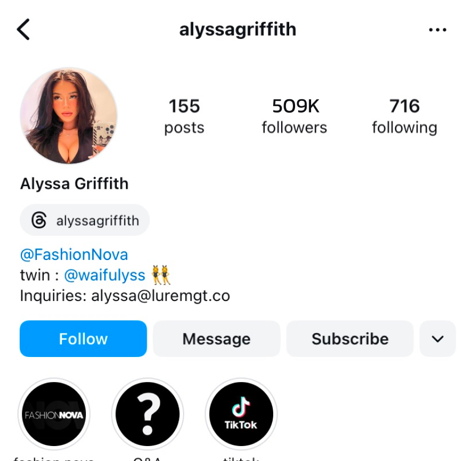
Task: Open the Q&A question mark highlight
Action: (147, 414)
